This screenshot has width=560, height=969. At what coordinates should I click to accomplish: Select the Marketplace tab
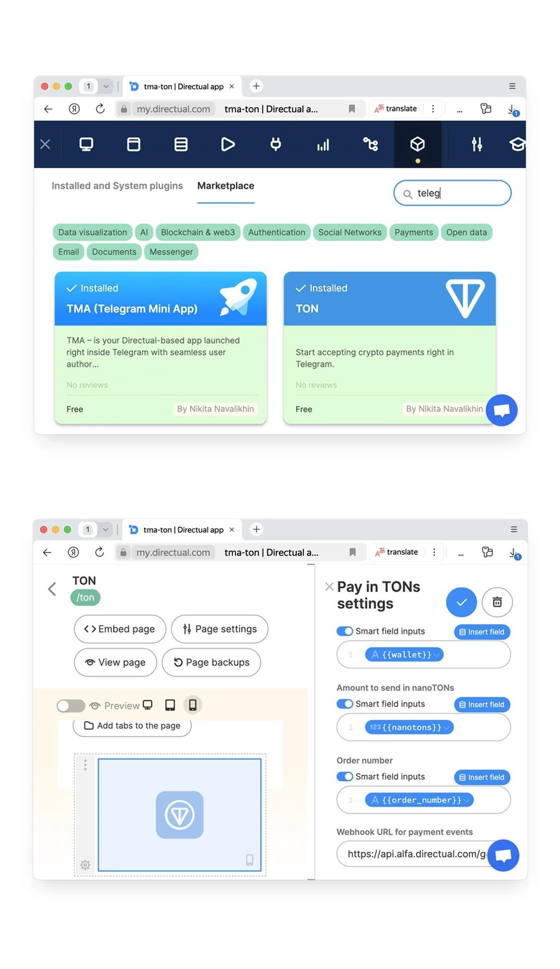pyautogui.click(x=226, y=186)
